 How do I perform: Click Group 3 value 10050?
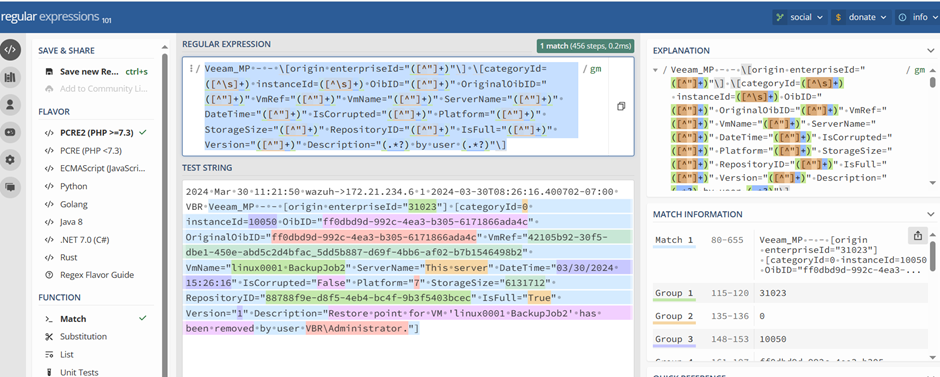pos(772,339)
